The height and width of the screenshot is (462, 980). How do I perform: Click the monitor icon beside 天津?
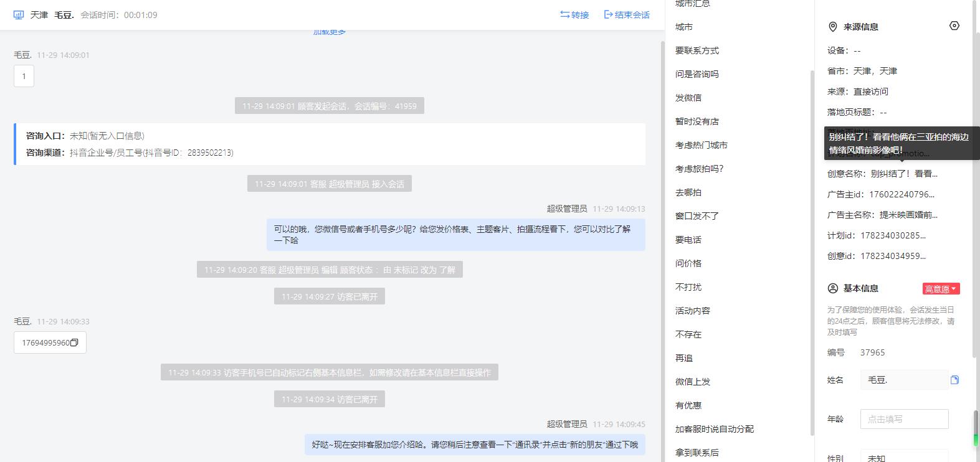coord(19,15)
